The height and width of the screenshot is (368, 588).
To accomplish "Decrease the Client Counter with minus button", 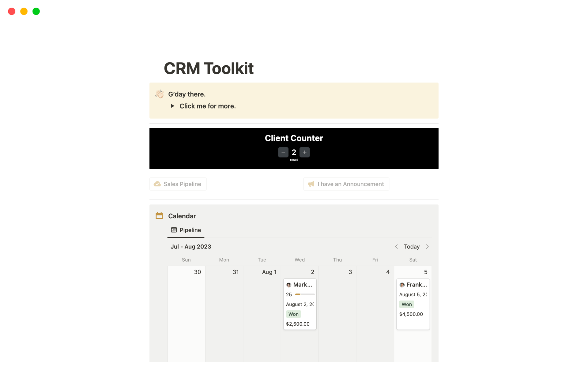I will pyautogui.click(x=283, y=152).
